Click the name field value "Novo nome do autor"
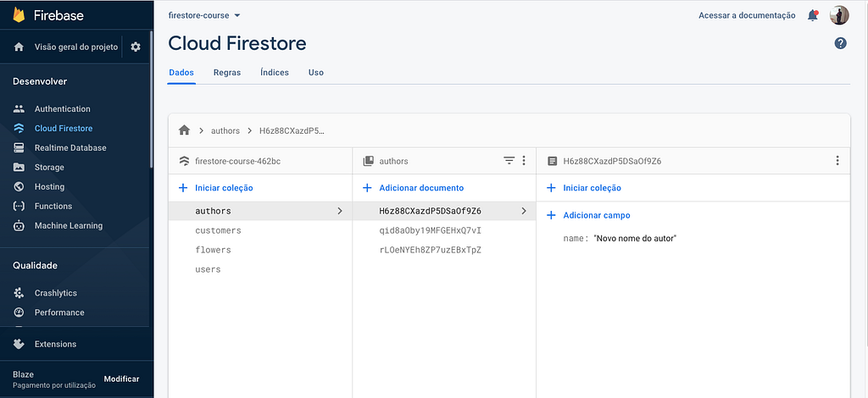 point(636,239)
